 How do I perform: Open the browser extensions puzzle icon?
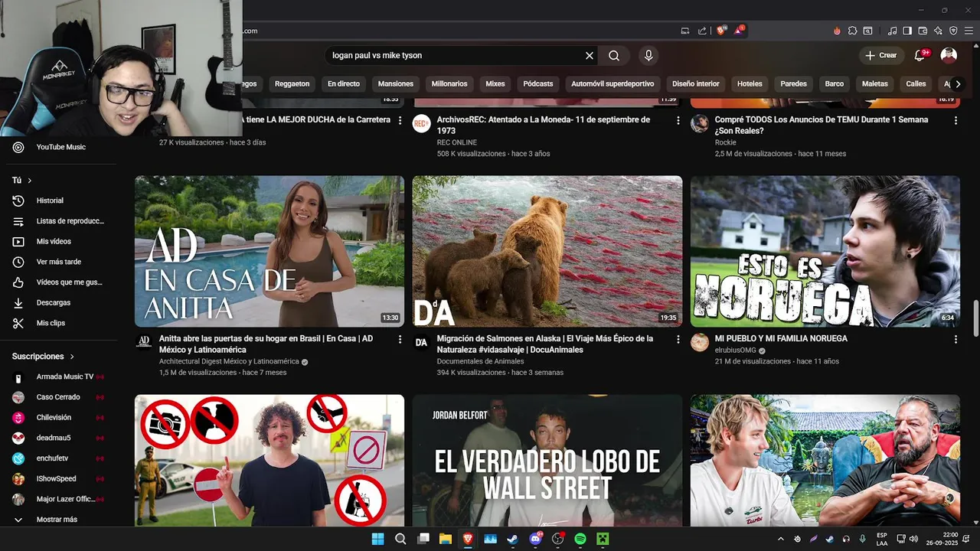[x=852, y=31]
